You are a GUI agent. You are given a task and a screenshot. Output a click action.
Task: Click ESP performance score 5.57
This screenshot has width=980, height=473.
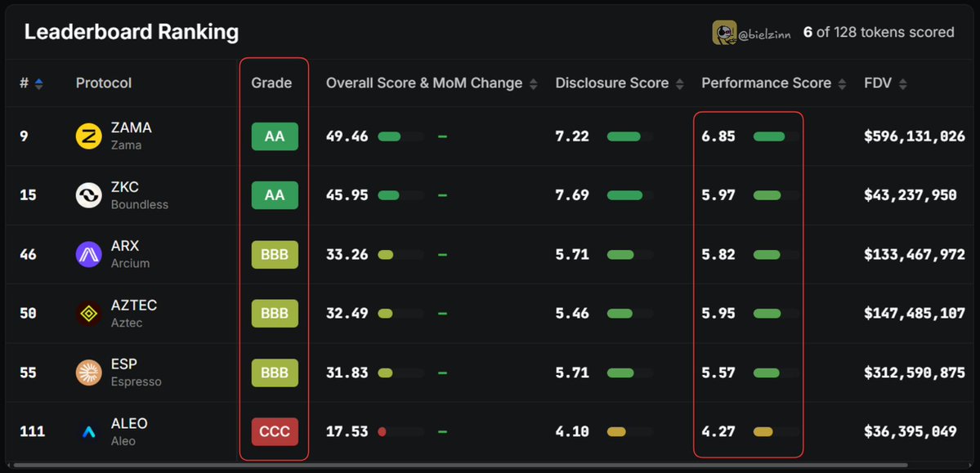pos(718,373)
